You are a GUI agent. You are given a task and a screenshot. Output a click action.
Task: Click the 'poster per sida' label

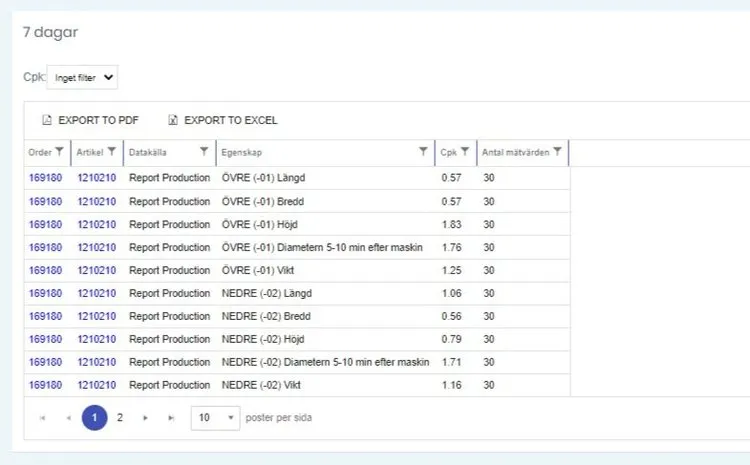click(x=279, y=418)
